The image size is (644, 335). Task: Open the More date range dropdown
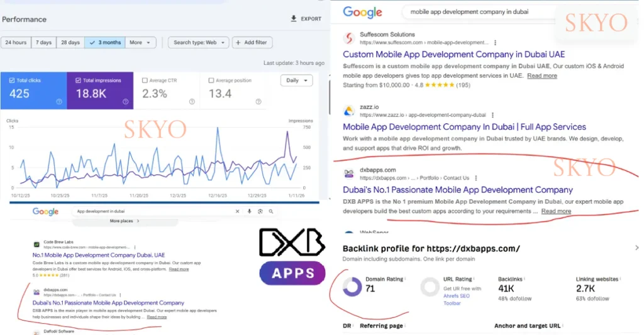click(x=140, y=42)
